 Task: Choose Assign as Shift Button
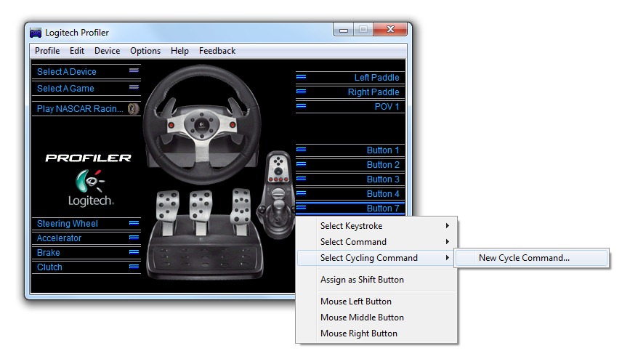point(376,280)
